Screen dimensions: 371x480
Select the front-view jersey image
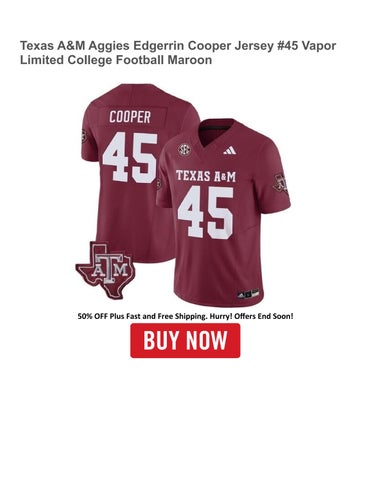click(x=223, y=213)
